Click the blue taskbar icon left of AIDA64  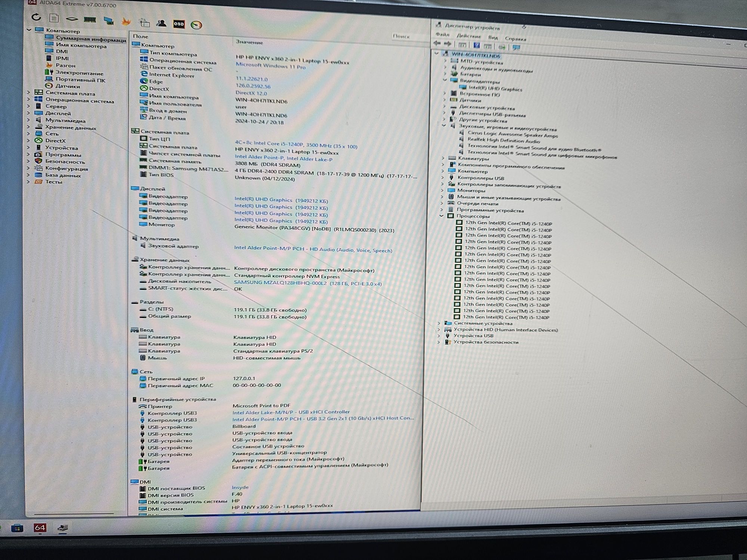17,528
